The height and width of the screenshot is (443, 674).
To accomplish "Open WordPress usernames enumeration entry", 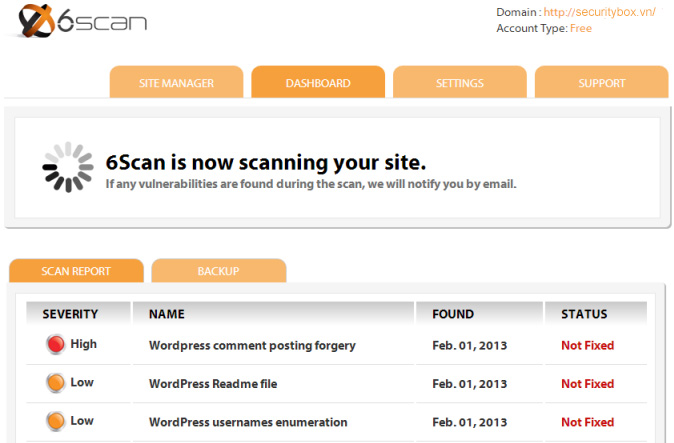I will [x=248, y=422].
